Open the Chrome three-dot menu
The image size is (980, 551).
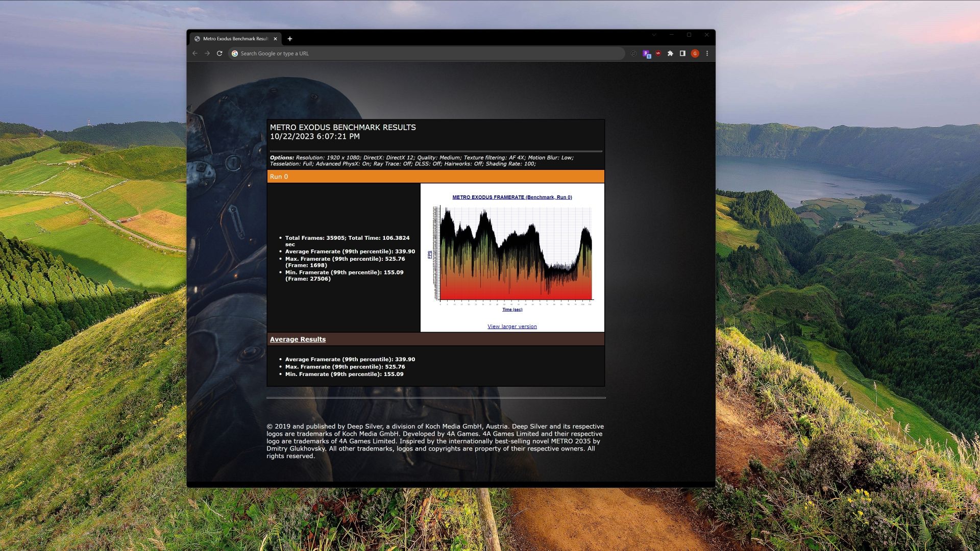707,53
